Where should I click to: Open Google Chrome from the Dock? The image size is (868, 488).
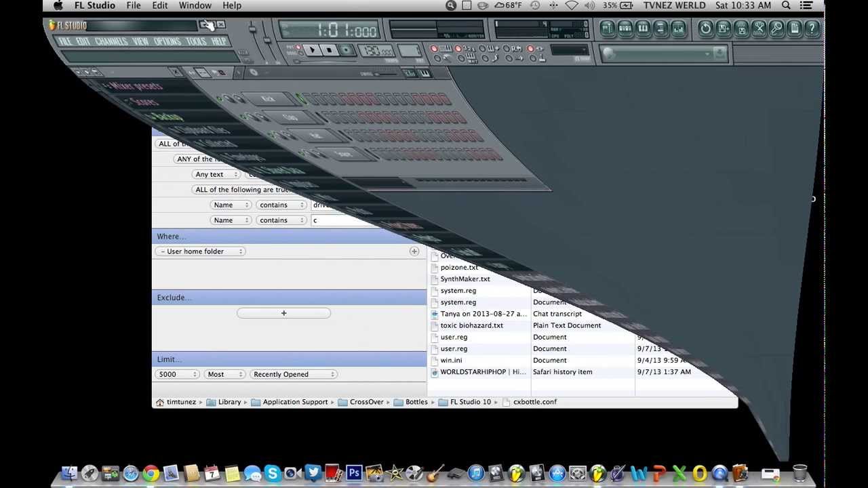click(151, 473)
